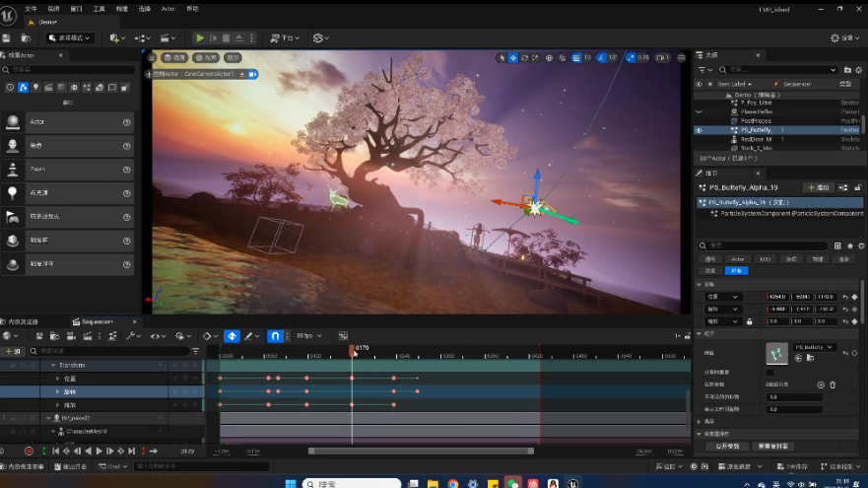Open the location type dropdown in Details
The width and height of the screenshot is (868, 488).
tap(722, 297)
